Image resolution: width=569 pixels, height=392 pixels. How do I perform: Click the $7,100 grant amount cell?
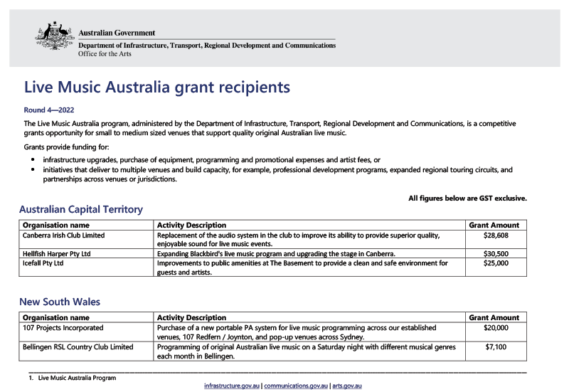point(496,347)
